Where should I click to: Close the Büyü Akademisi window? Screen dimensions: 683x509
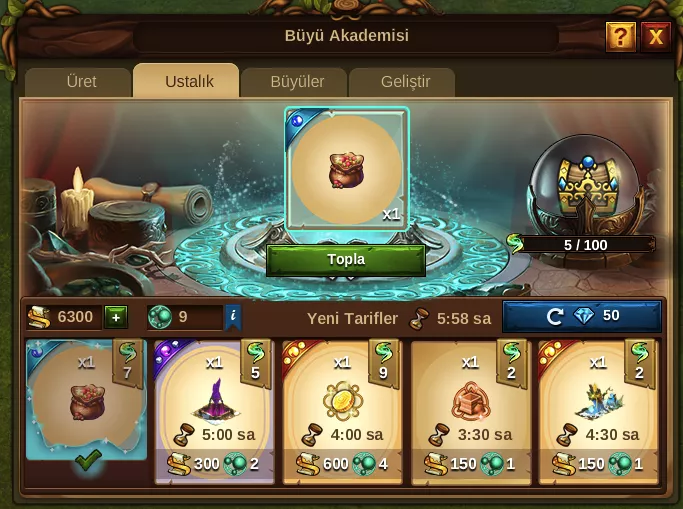pos(656,37)
